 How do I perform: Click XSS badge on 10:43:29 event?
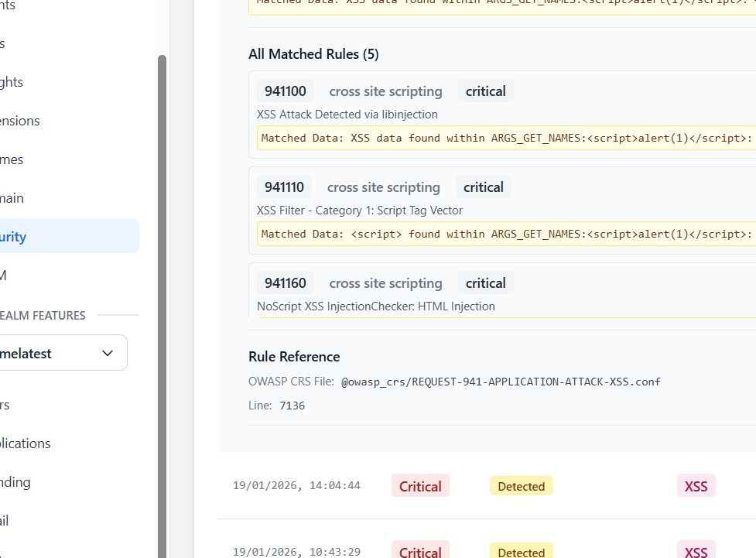point(696,551)
